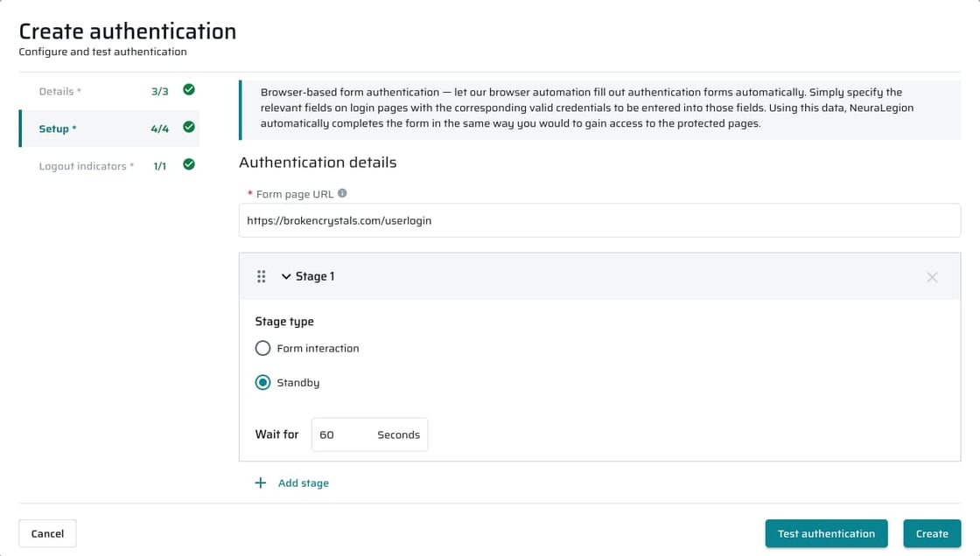Click the Create button
The height and width of the screenshot is (556, 980).
932,533
